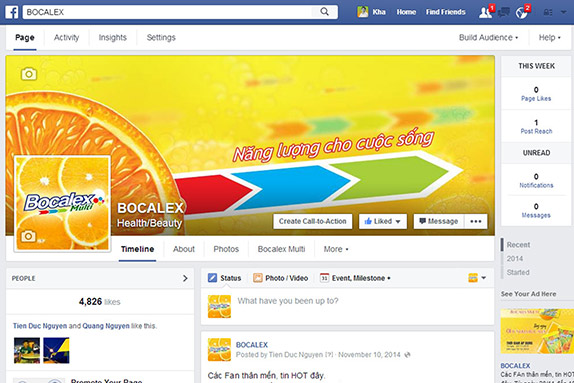Open the Bocalex Multi tab
Screen dimensions: 574x383
coord(281,249)
